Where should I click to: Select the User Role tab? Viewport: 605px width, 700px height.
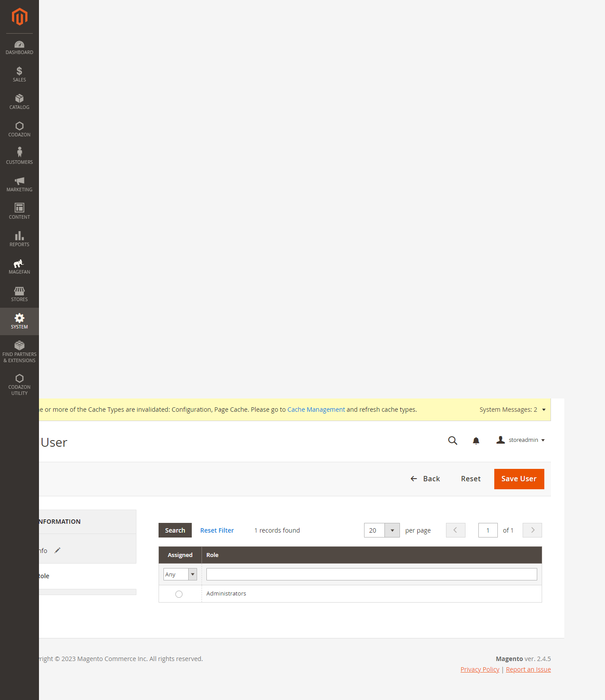(x=88, y=576)
